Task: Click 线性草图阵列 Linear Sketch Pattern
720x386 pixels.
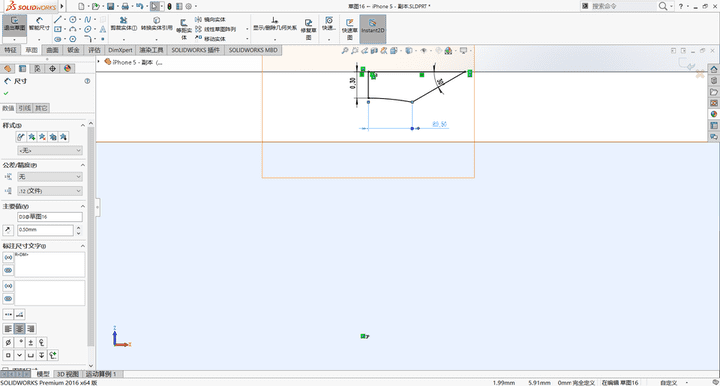Action: (x=216, y=29)
